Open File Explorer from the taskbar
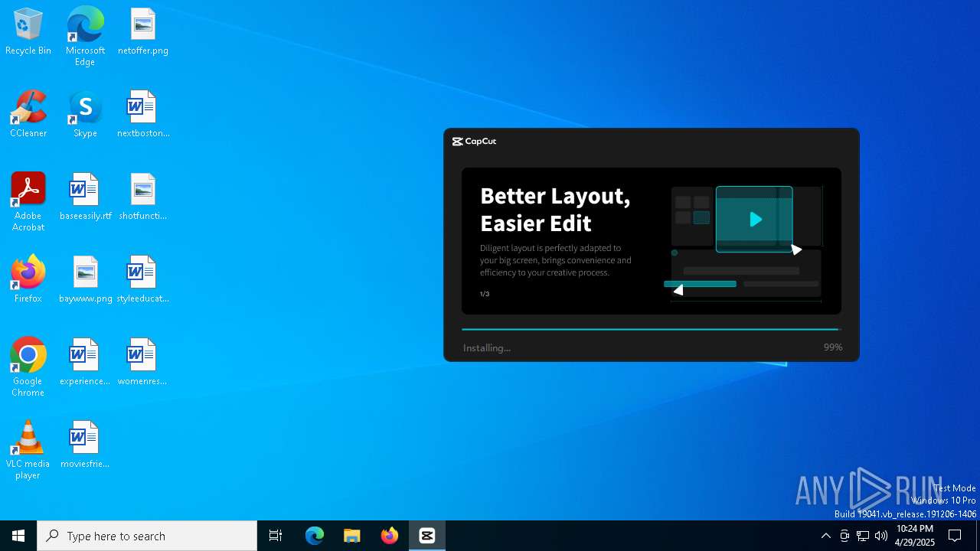 click(352, 536)
